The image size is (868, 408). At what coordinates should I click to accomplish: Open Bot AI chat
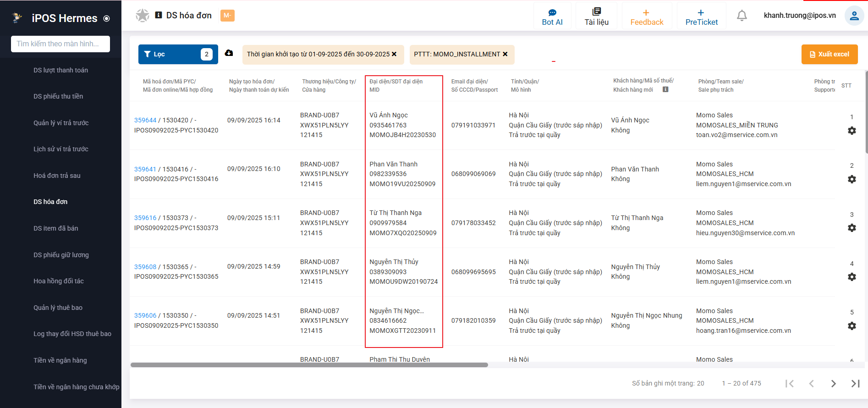tap(552, 17)
